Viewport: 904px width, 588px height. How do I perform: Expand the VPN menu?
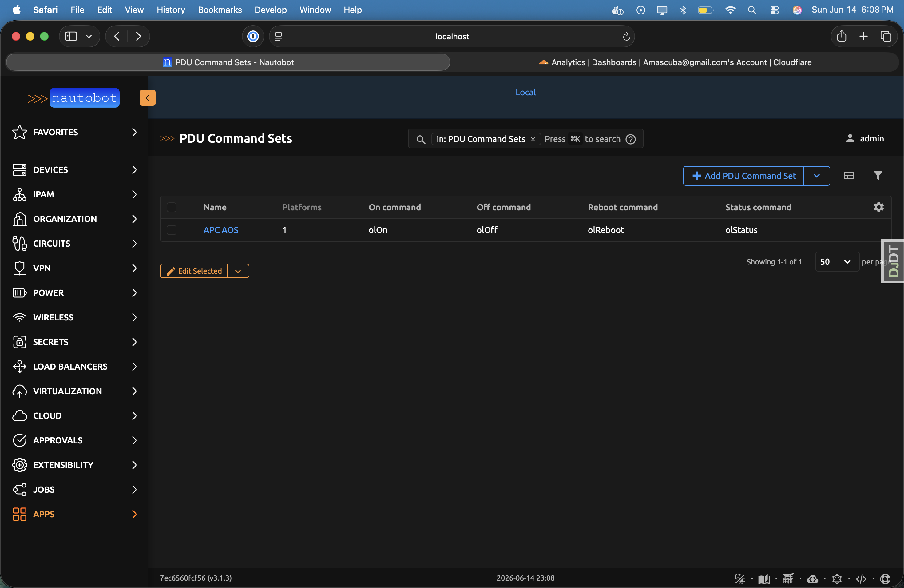click(x=74, y=268)
